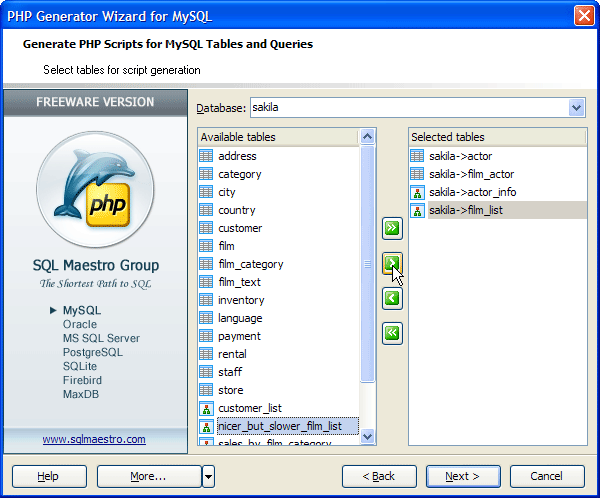This screenshot has width=600, height=498.
Task: Select film_category in available tables
Action: pos(251,264)
